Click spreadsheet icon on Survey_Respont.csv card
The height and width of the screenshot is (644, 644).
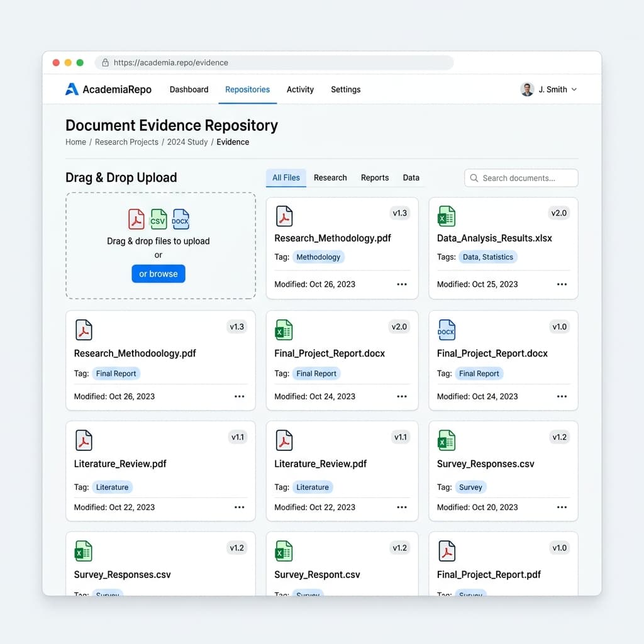pos(284,551)
